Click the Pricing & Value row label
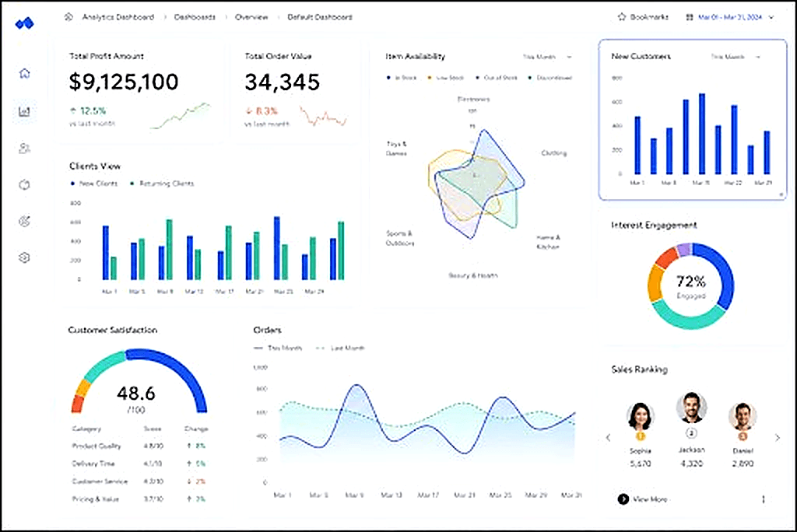This screenshot has height=532, width=797. [96, 499]
